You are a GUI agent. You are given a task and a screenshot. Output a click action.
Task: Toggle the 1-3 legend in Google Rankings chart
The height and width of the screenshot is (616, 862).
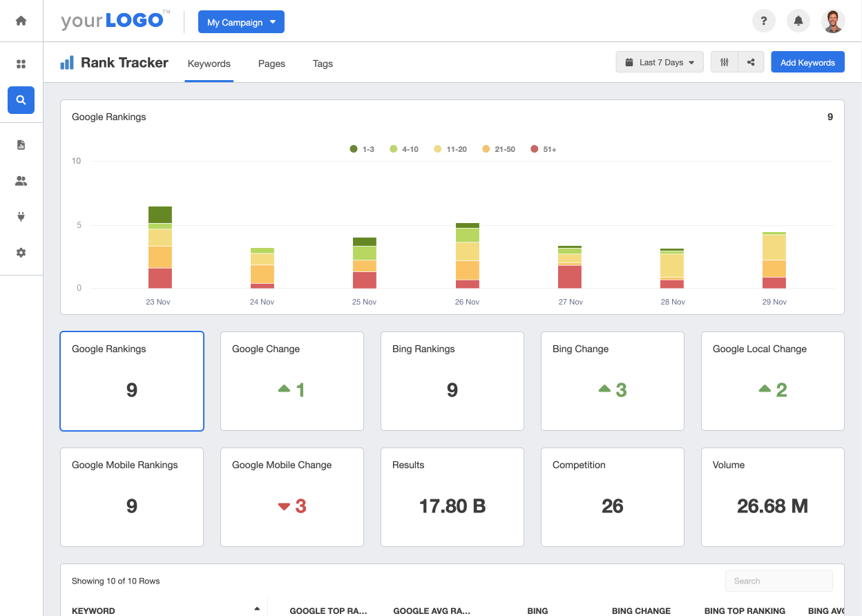(362, 148)
